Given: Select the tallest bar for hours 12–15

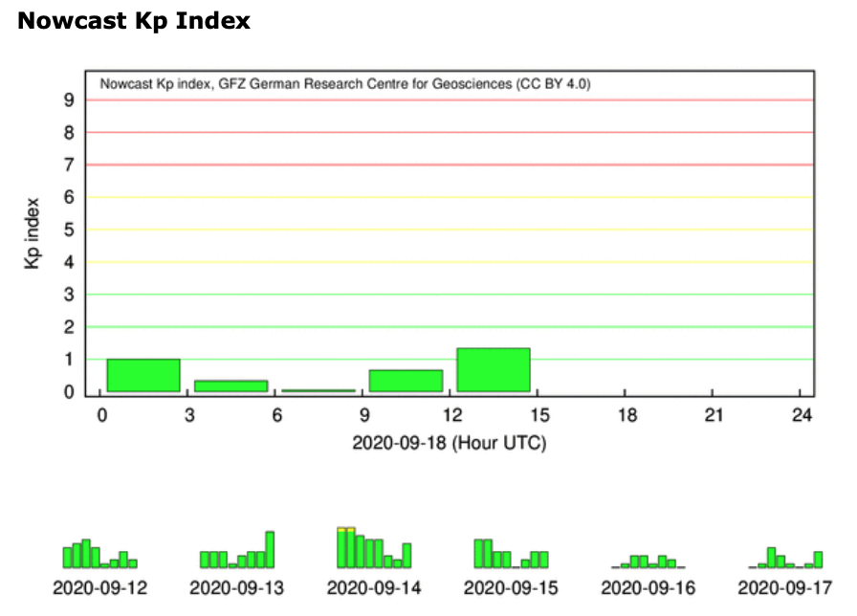Looking at the screenshot, I should coord(494,370).
